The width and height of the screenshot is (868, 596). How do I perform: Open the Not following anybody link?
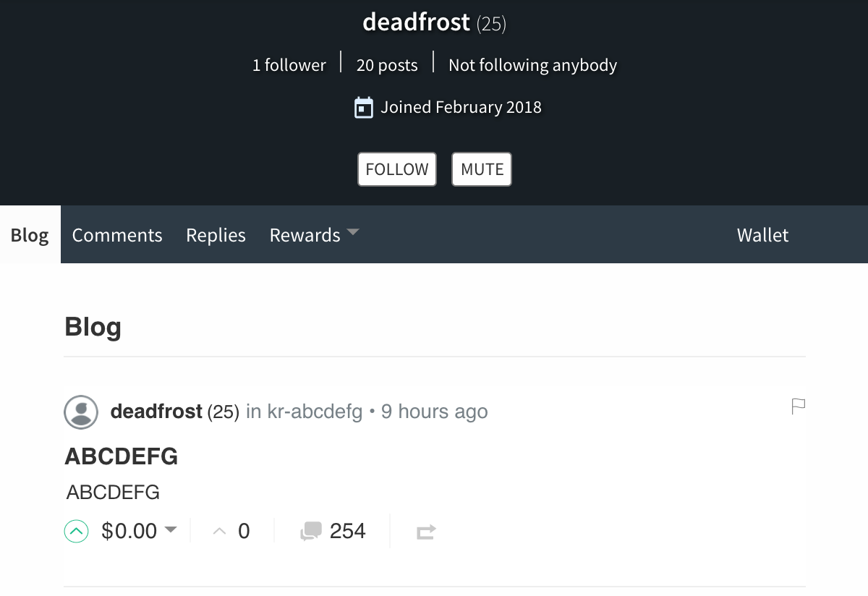click(532, 65)
